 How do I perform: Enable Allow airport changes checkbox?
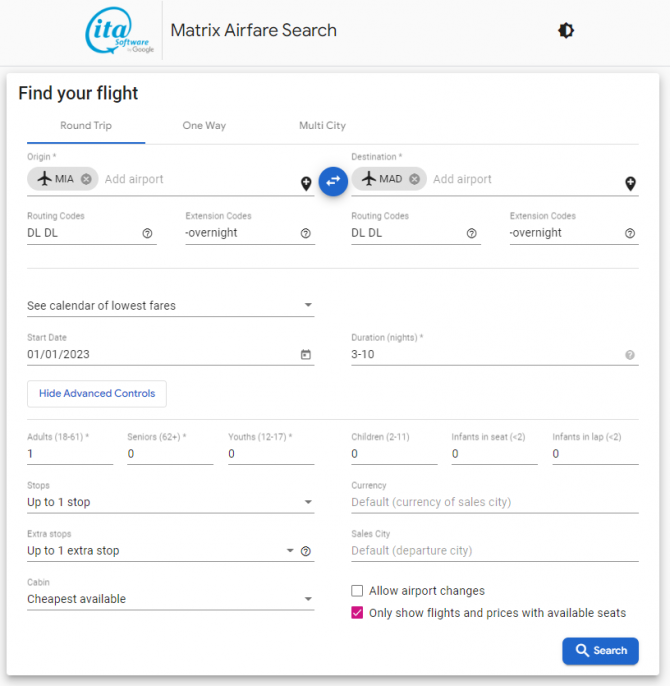pos(357,591)
